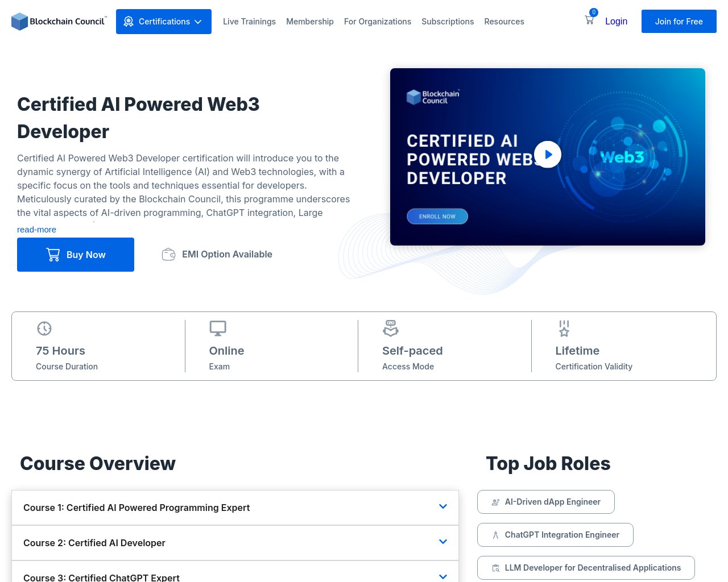Navigate to Subscriptions
The image size is (728, 582).
pyautogui.click(x=448, y=22)
